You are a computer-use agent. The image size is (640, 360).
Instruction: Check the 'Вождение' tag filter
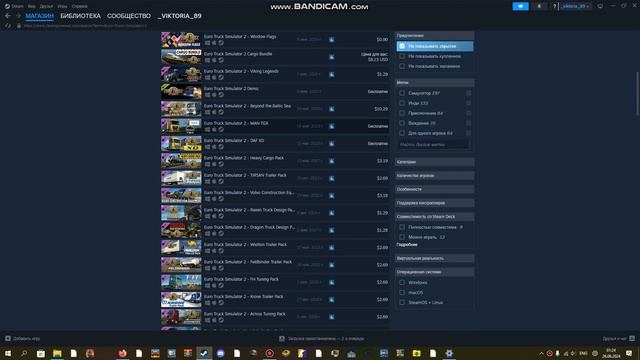402,123
